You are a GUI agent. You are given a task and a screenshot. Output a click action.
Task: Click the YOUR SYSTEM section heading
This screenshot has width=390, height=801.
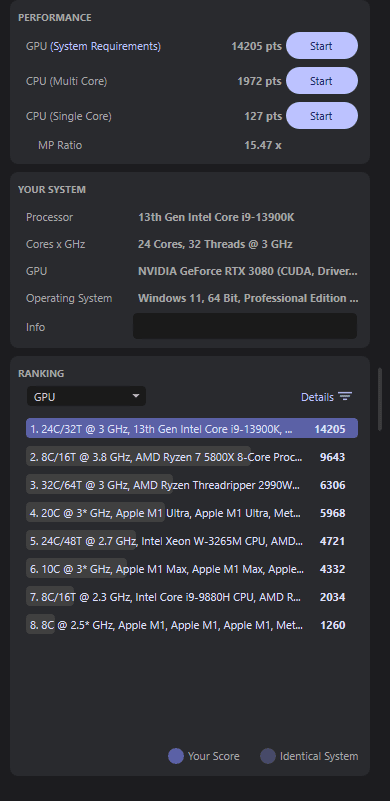coord(52,190)
